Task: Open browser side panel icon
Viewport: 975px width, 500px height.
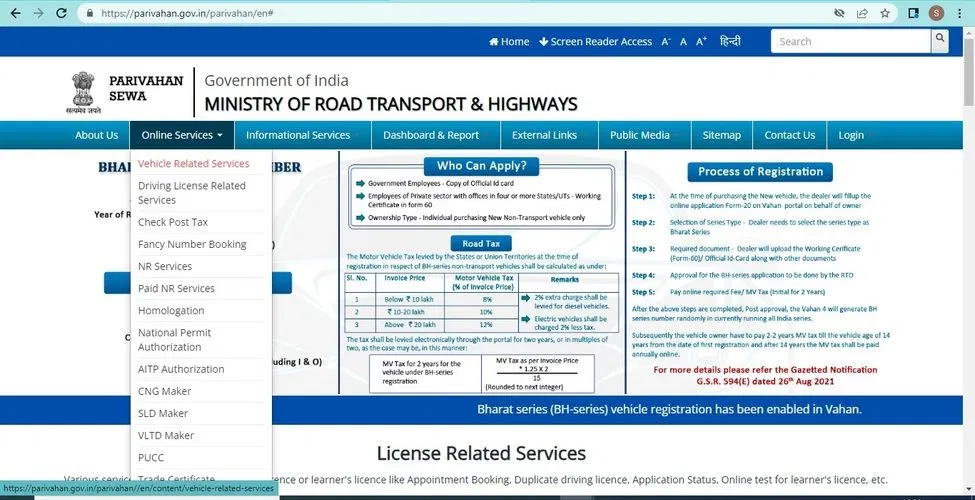Action: point(913,13)
